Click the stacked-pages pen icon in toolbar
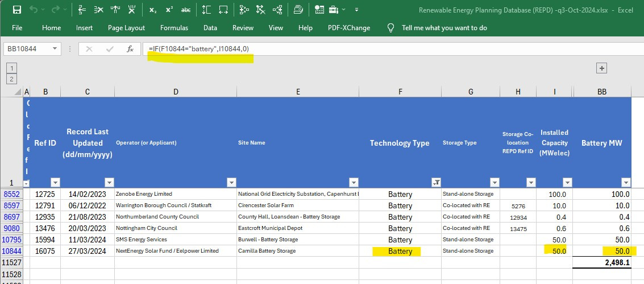This screenshot has width=644, height=284. [298, 10]
